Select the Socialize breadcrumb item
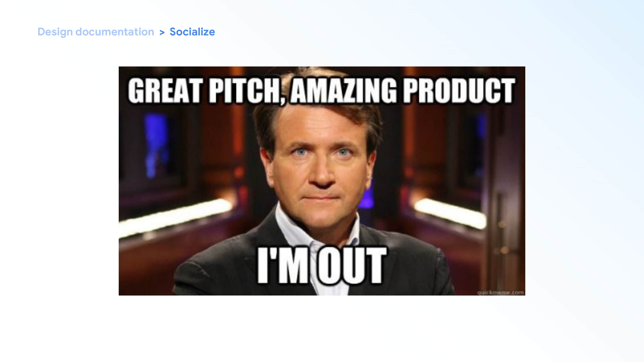Screen dimensions: 644x362 pos(192,32)
